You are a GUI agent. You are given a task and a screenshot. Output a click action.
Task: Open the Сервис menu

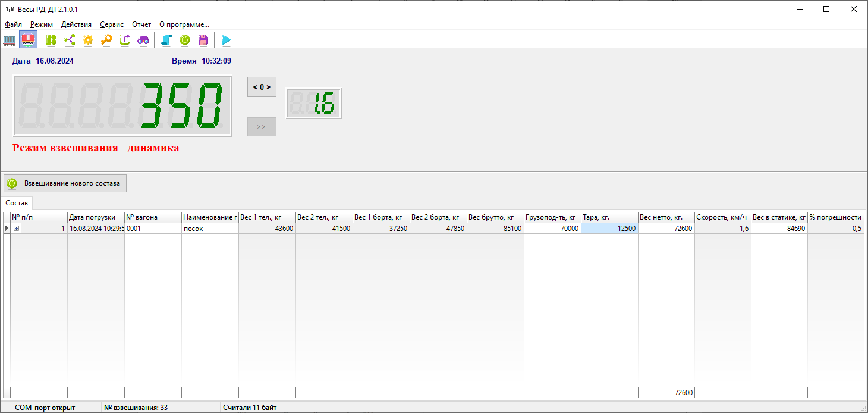click(x=112, y=24)
